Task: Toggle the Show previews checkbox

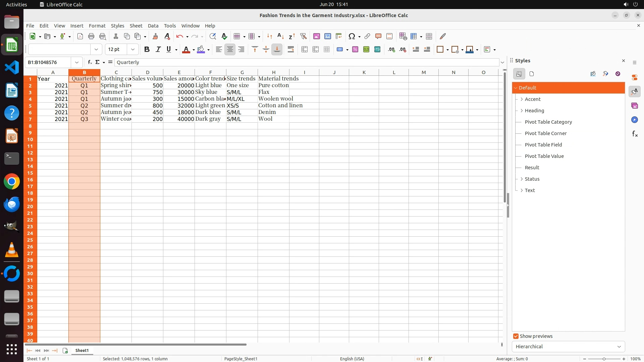Action: click(x=516, y=336)
